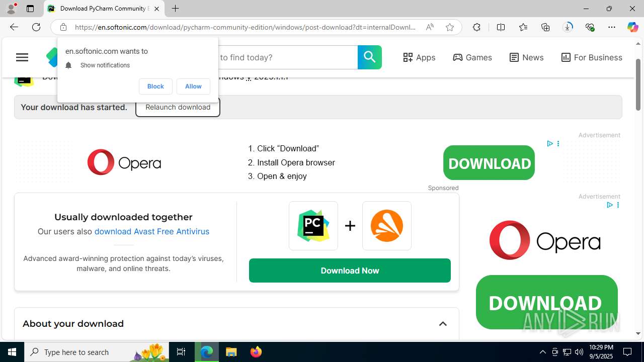Open network status in system tray

(567, 352)
